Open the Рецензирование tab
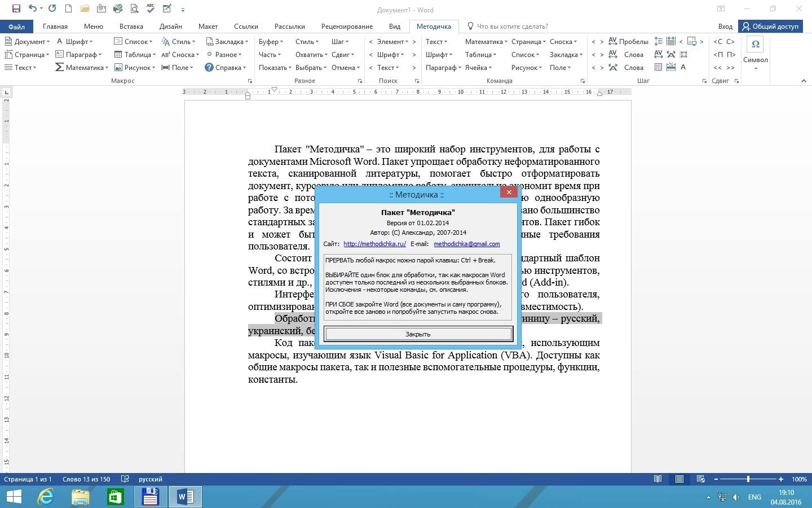Viewport: 812px width, 508px height. 347,26
